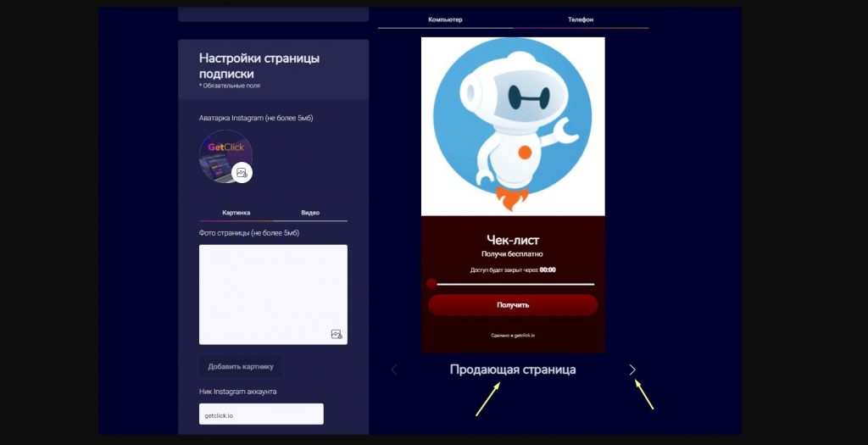This screenshot has width=868, height=445.
Task: Select the Картинка tab
Action: tap(236, 213)
